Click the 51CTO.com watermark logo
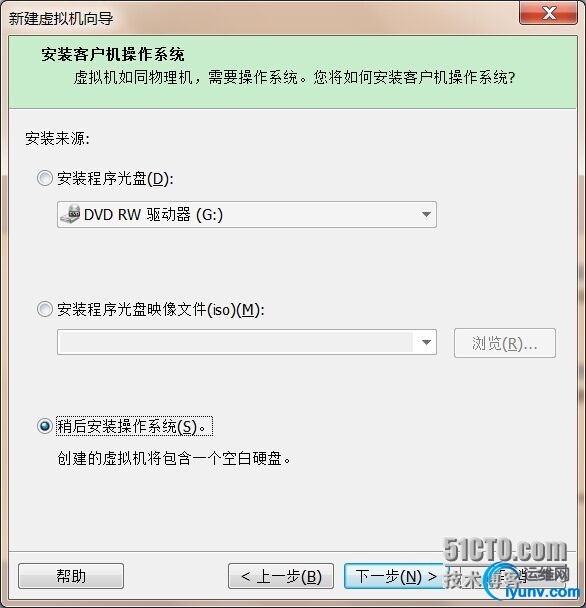586x608 pixels. tap(505, 550)
